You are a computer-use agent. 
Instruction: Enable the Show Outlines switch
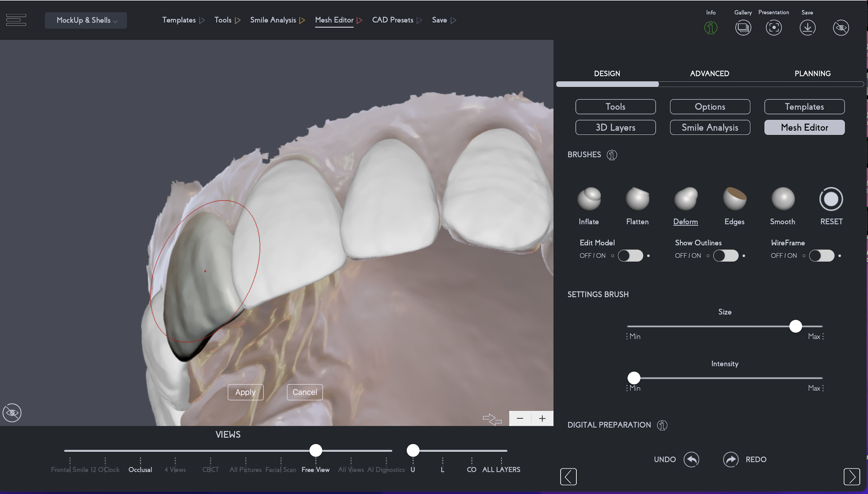(725, 256)
